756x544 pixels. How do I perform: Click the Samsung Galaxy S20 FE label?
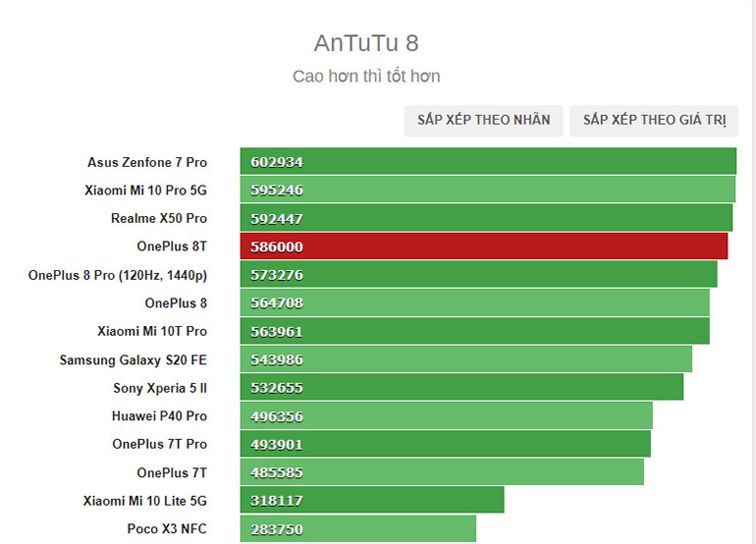(x=134, y=359)
